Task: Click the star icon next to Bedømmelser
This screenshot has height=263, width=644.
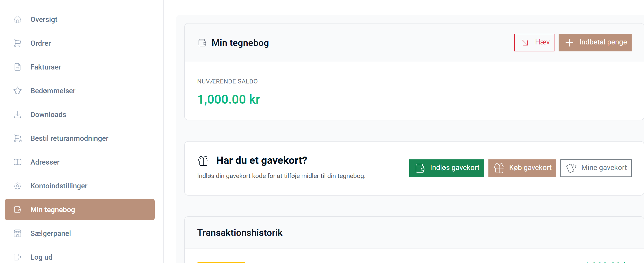Action: click(x=18, y=91)
